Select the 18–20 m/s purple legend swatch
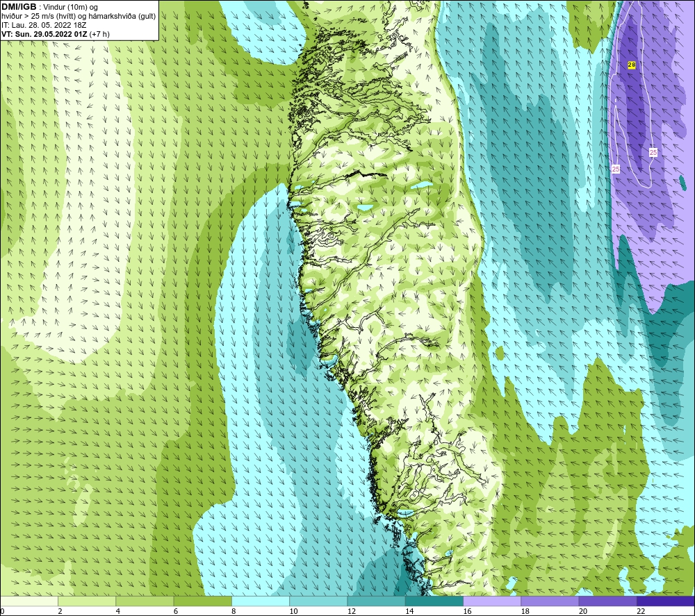The height and width of the screenshot is (616, 695). (550, 601)
